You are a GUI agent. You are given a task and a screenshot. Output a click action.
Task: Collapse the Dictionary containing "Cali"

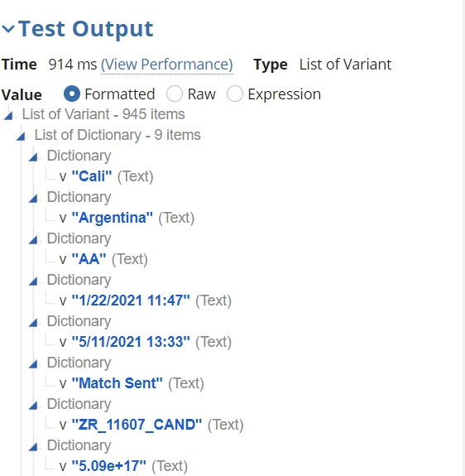pyautogui.click(x=33, y=156)
